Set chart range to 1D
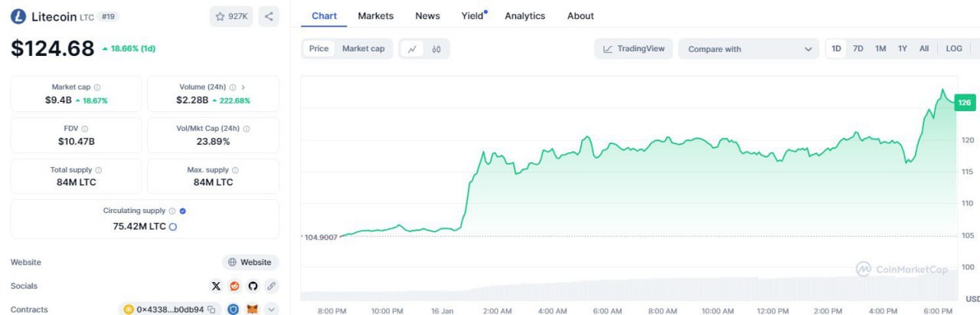 [837, 48]
